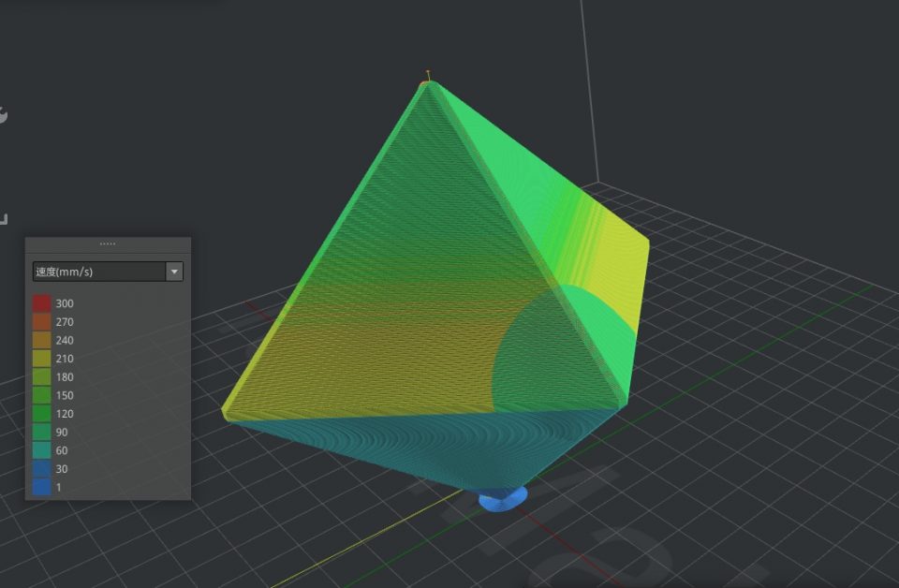
Task: Click the legend value 210
Action: point(65,359)
